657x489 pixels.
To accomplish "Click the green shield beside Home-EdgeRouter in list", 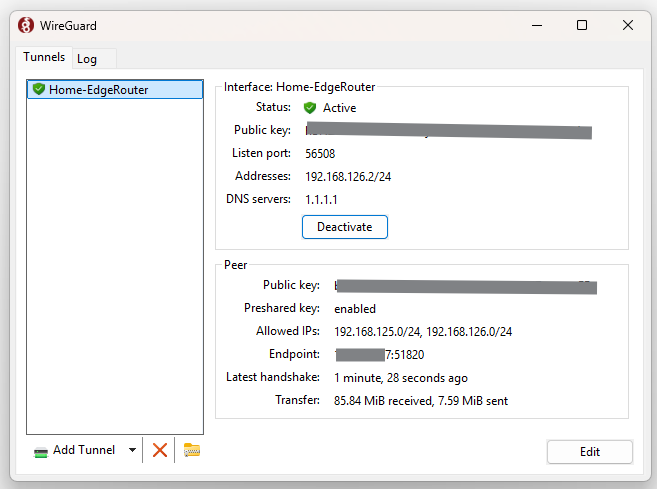I will pyautogui.click(x=39, y=89).
